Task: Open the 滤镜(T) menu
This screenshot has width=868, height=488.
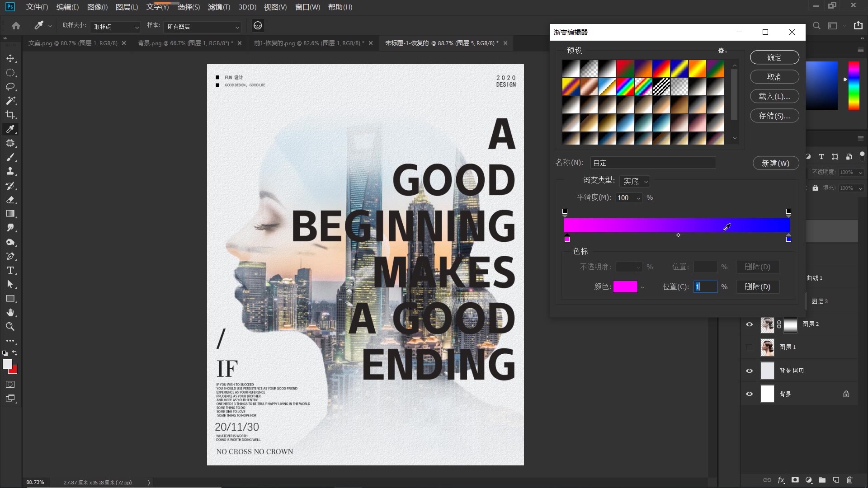Action: [219, 7]
